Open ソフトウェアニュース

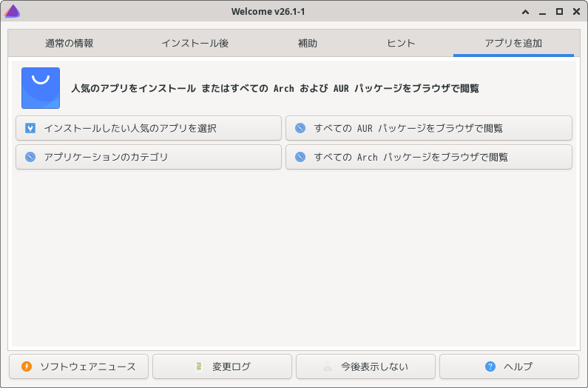coord(78,367)
